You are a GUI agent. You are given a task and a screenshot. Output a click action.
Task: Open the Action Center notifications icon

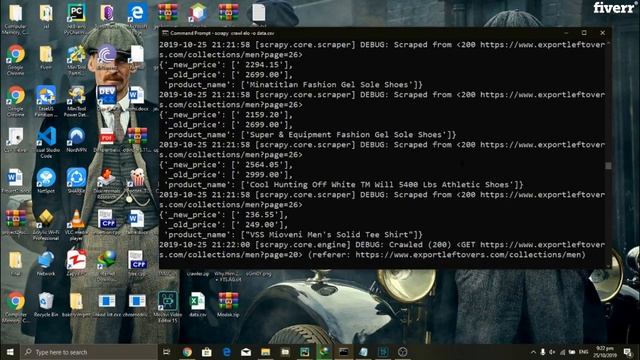coord(628,352)
